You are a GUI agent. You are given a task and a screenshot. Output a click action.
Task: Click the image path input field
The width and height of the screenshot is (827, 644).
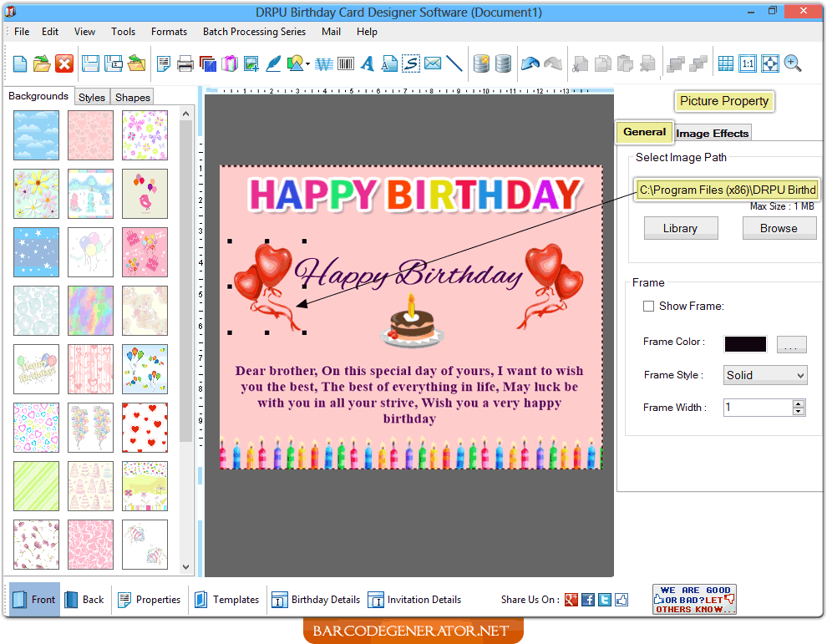(728, 190)
